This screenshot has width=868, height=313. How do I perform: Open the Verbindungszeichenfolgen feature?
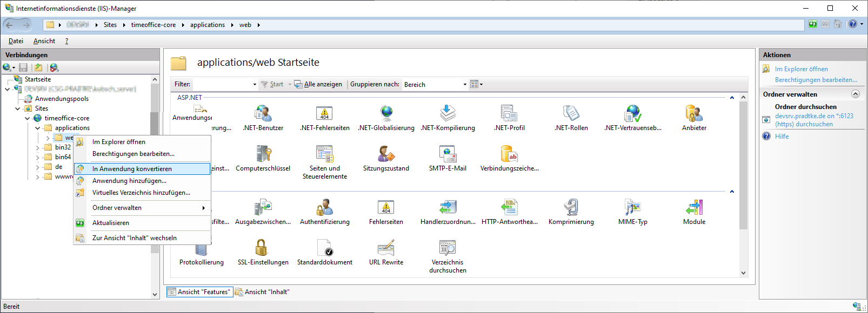[509, 159]
